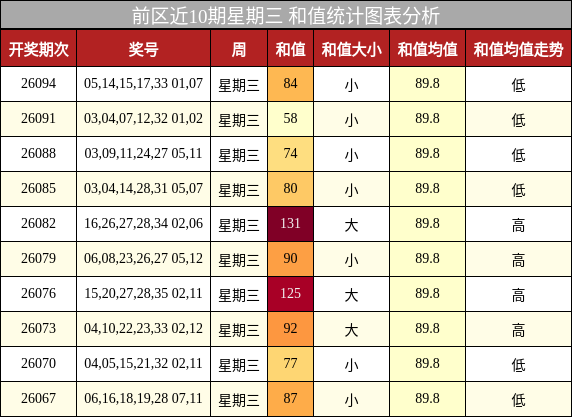
Task: Click 星期三 in the 26085 row
Action: click(239, 190)
